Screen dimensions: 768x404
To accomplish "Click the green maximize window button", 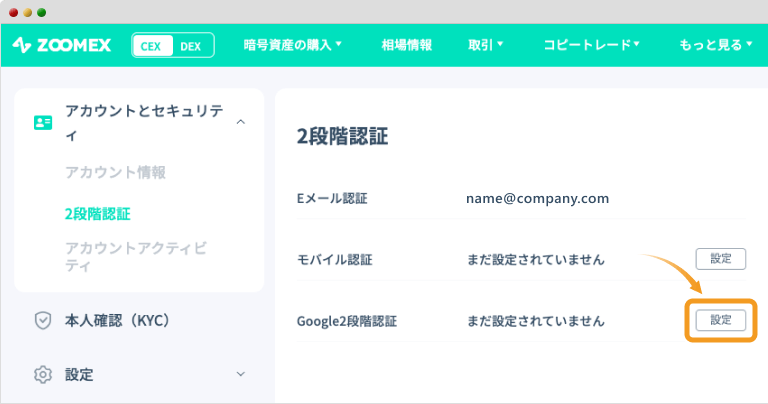I will point(42,12).
